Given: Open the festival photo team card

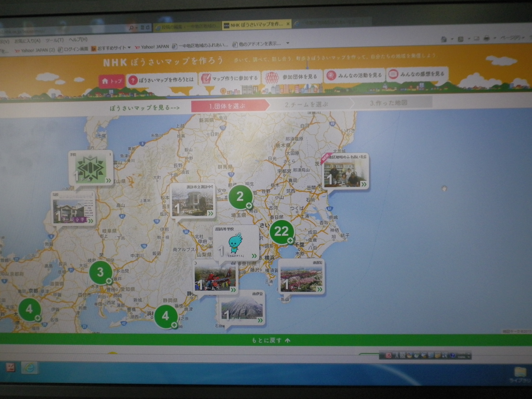Looking at the screenshot, I should 215,277.
